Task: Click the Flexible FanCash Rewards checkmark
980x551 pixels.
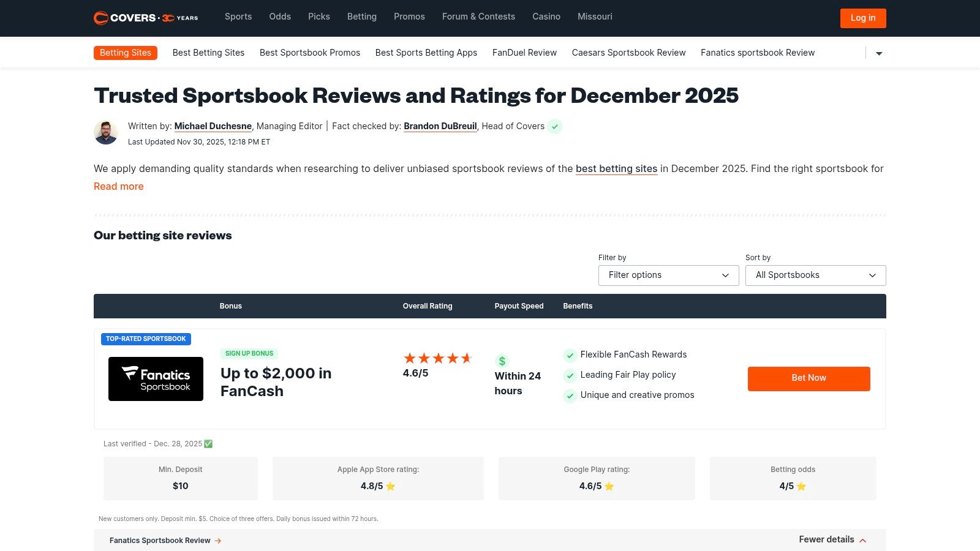Action: pyautogui.click(x=570, y=355)
